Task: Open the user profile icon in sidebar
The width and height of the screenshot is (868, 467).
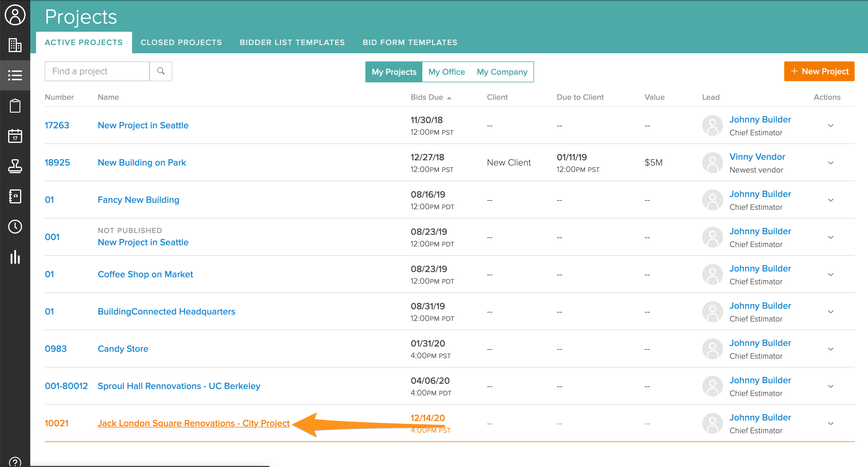Action: click(x=15, y=15)
